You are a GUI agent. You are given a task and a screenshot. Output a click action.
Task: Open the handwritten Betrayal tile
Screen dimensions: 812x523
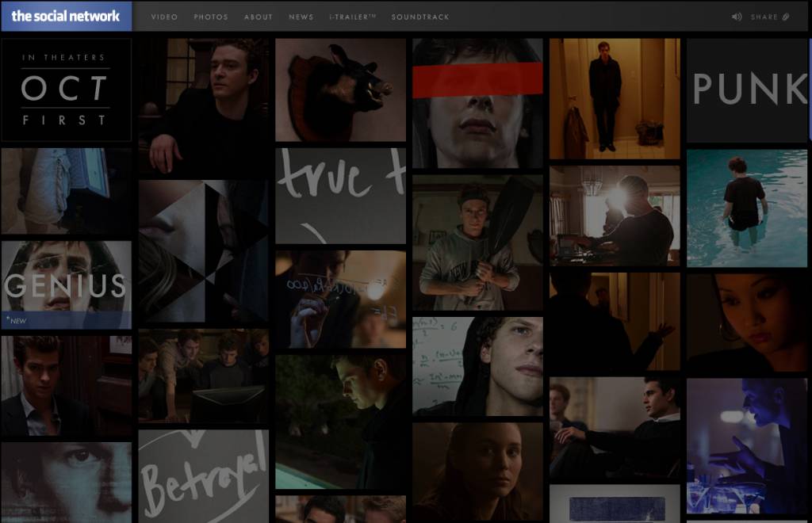point(204,476)
